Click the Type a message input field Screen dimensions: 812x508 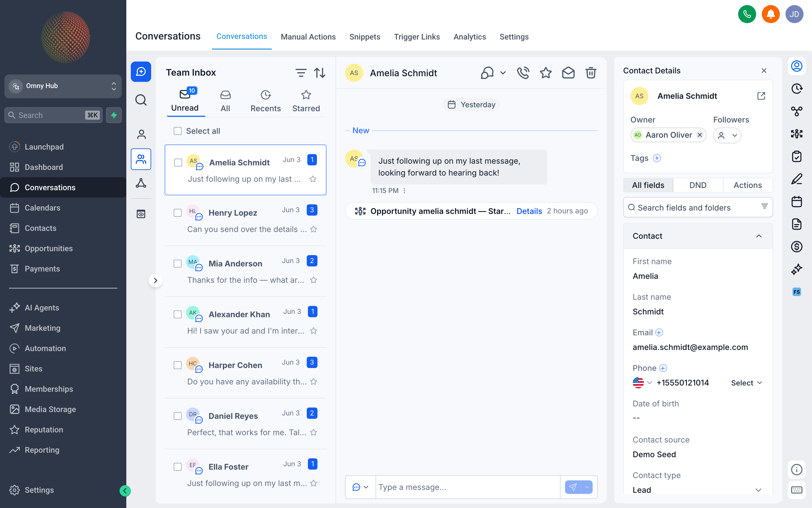[x=468, y=487]
